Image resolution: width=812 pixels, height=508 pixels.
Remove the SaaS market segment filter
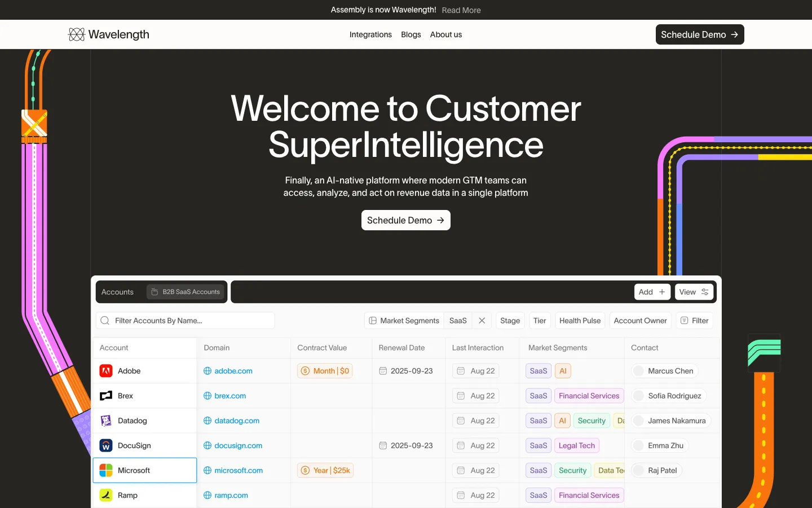tap(482, 321)
